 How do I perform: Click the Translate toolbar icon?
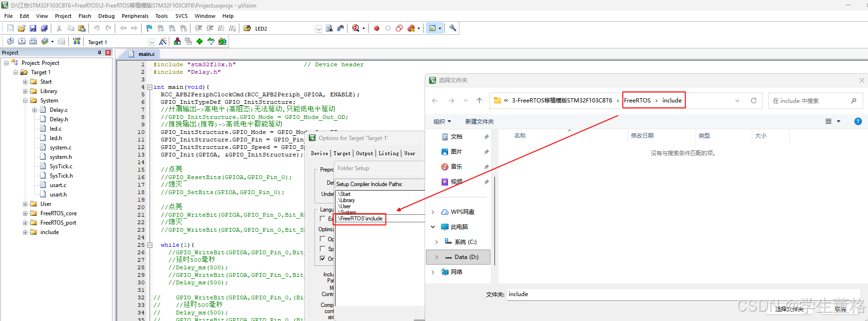click(x=10, y=41)
